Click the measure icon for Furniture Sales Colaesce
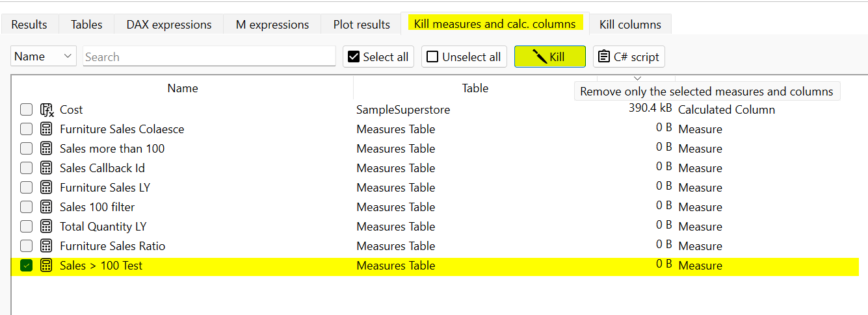Image resolution: width=868 pixels, height=315 pixels. click(46, 129)
